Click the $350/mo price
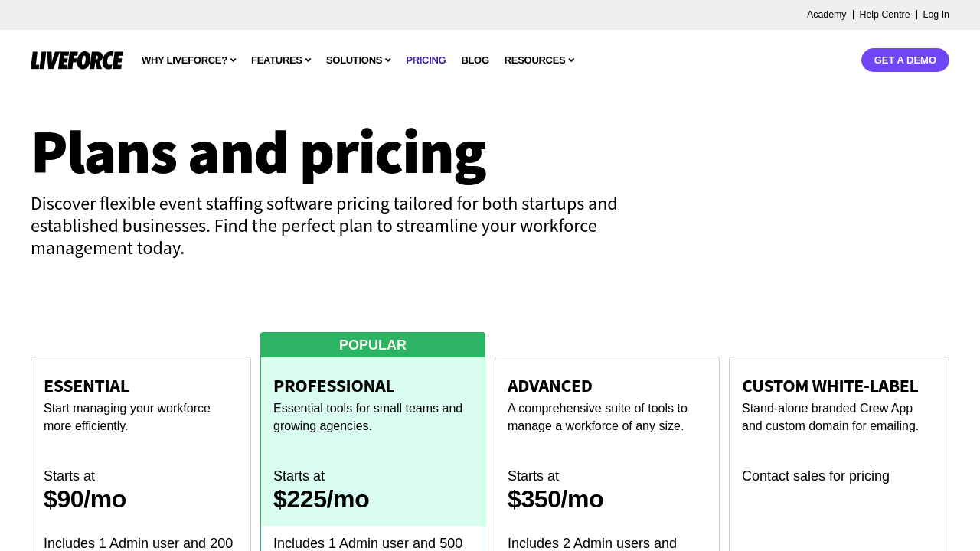 [556, 499]
